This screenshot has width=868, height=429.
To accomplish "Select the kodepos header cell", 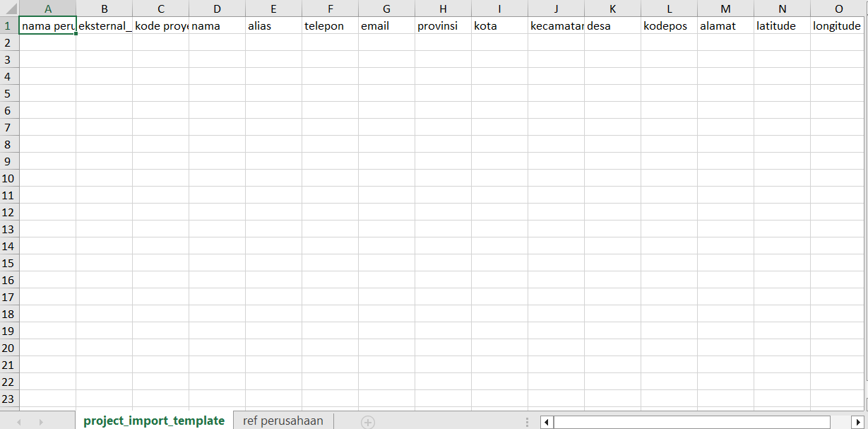I will 669,25.
